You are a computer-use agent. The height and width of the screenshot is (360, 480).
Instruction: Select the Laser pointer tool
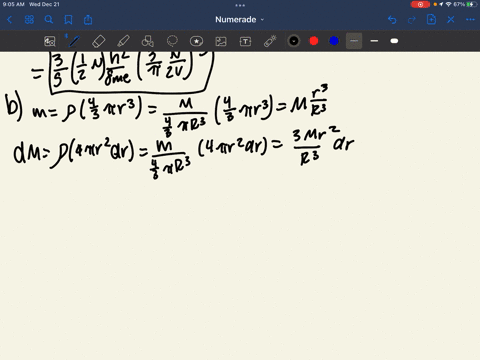click(270, 41)
